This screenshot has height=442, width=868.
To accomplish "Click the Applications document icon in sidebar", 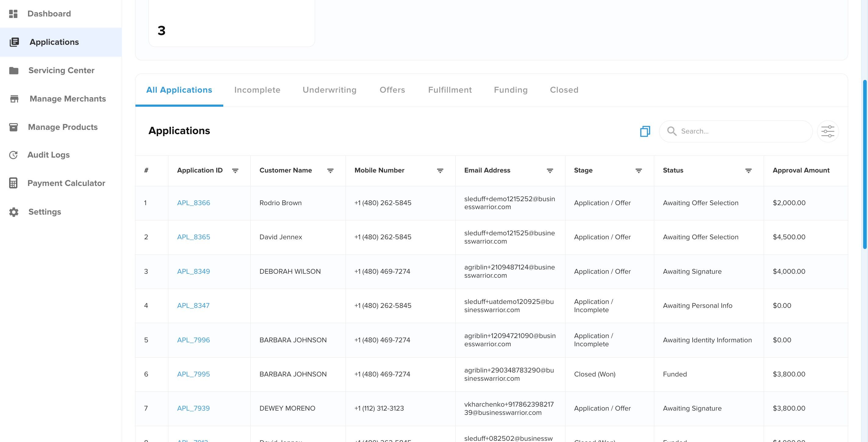I will 14,42.
